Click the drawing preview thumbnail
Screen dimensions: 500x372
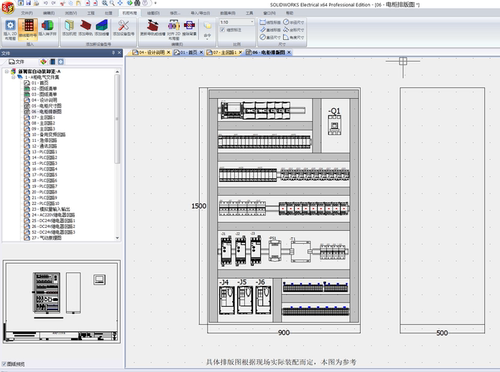coord(62,302)
